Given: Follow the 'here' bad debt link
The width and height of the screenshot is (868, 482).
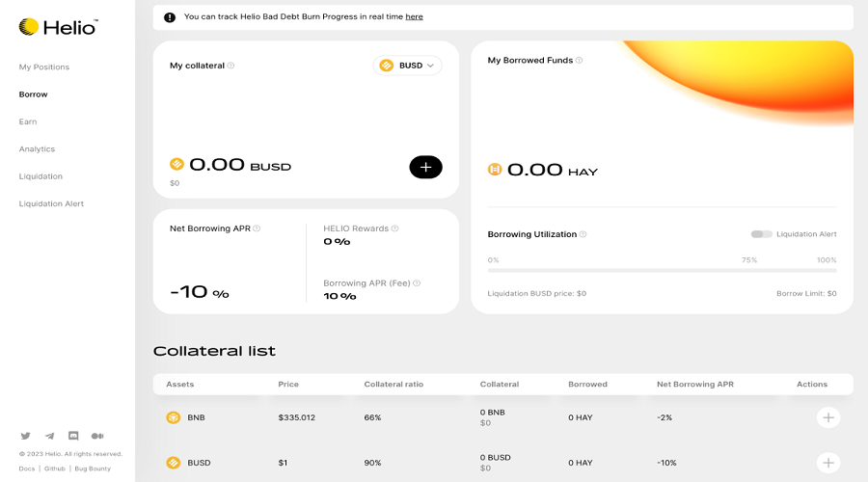Looking at the screenshot, I should tap(414, 16).
